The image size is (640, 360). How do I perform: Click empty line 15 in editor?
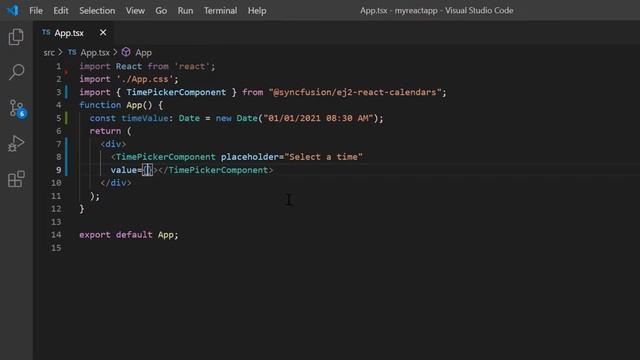point(359,248)
